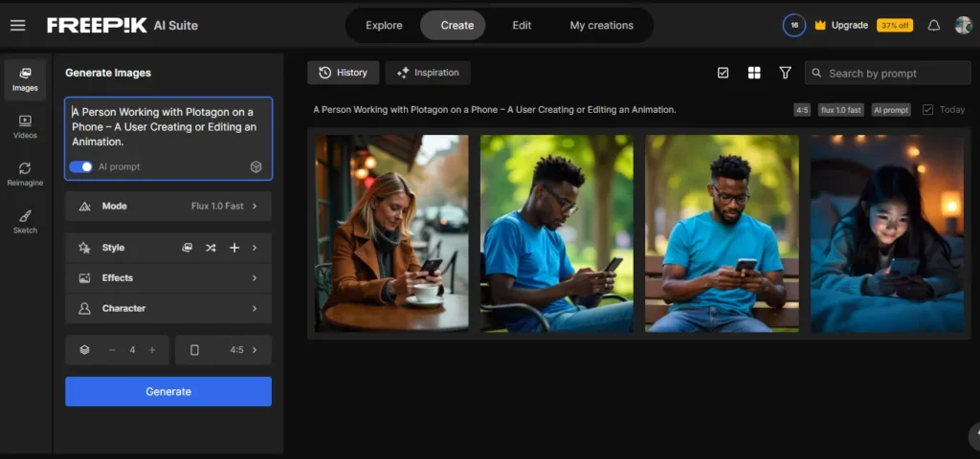Expand the Effects section
Screen dimensions: 980x459
point(168,278)
